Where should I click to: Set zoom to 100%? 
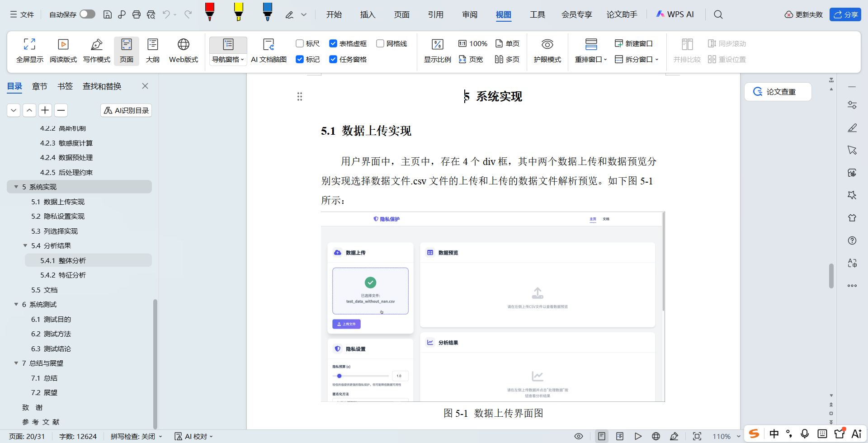[473, 43]
